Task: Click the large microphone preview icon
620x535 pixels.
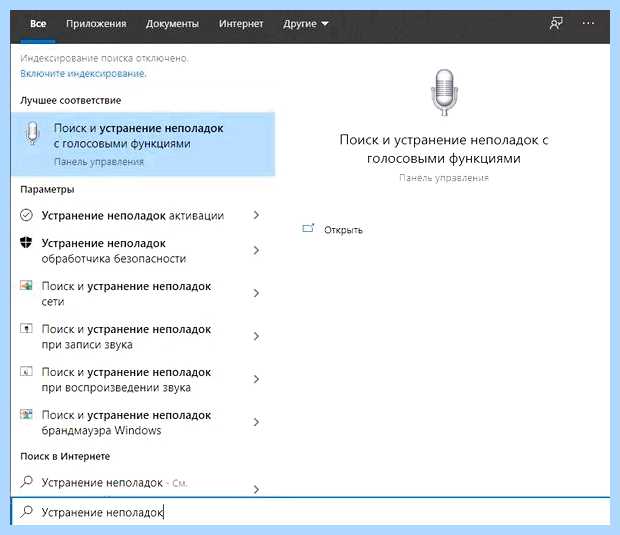Action: tap(444, 93)
